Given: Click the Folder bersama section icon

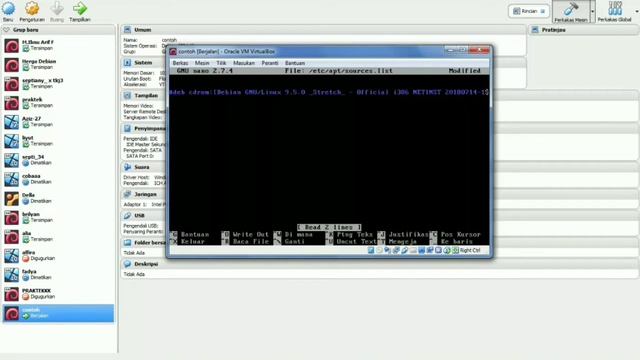Looking at the screenshot, I should coord(128,242).
